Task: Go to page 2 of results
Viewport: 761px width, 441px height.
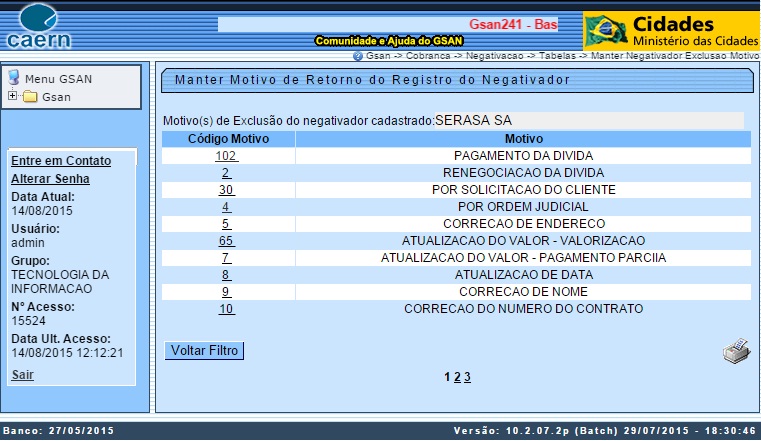Action: coord(457,377)
